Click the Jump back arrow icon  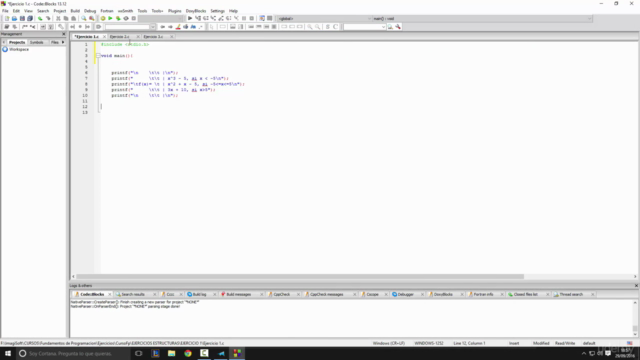pyautogui.click(x=162, y=27)
